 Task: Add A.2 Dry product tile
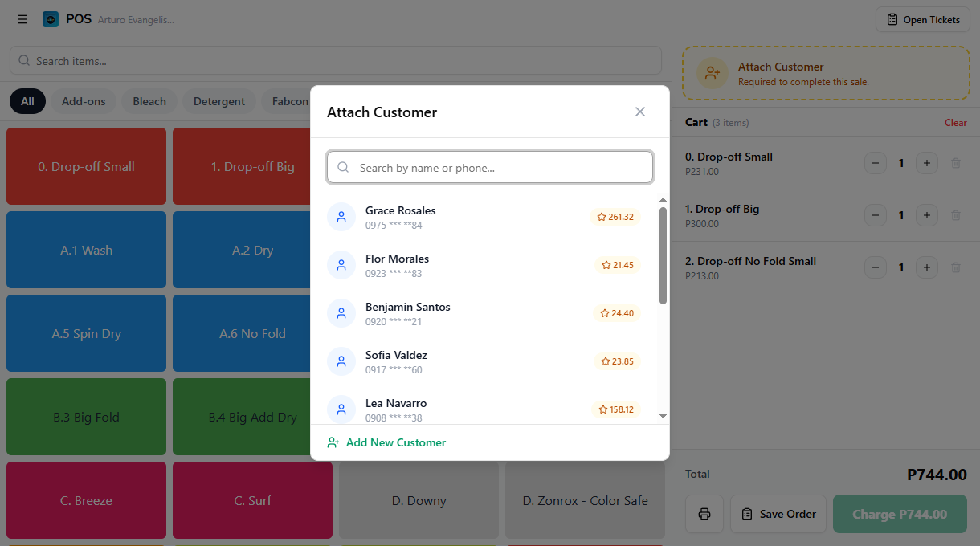[x=242, y=250]
